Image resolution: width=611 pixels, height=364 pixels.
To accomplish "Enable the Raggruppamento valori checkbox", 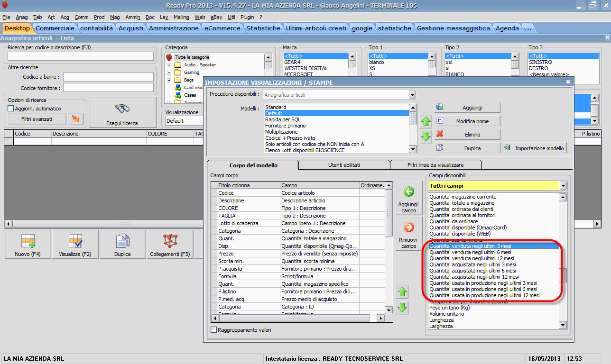I will click(214, 329).
